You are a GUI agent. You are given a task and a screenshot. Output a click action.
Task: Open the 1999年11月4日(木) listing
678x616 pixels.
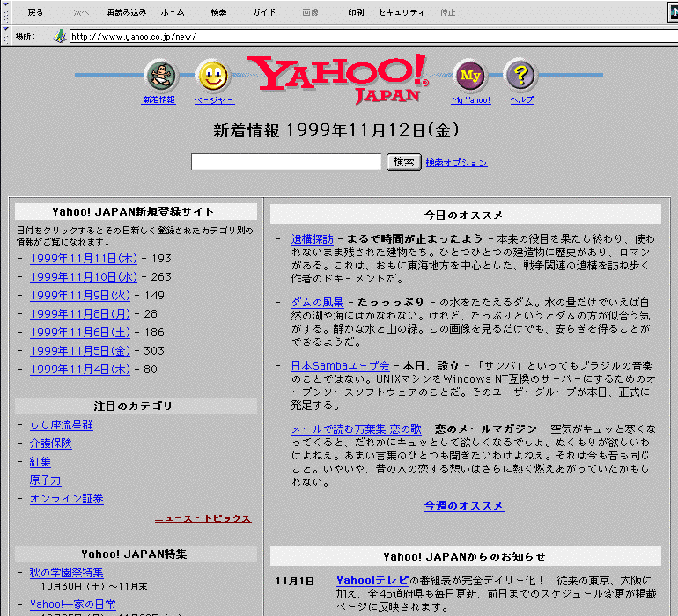pos(80,370)
